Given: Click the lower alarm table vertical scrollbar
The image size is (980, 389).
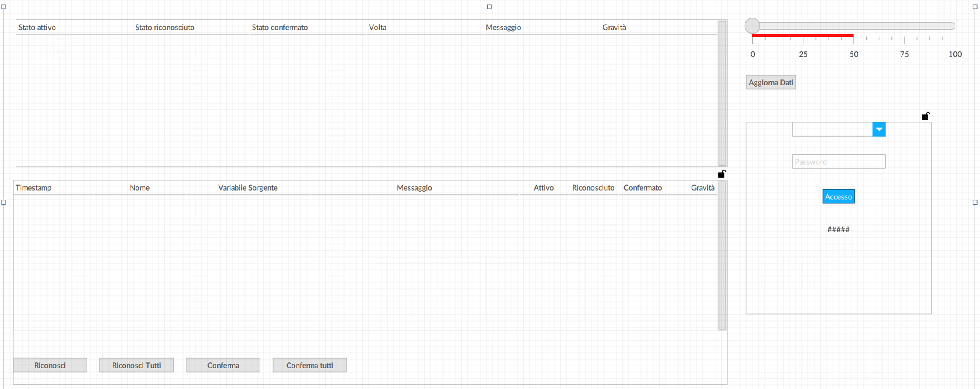Looking at the screenshot, I should click(722, 255).
